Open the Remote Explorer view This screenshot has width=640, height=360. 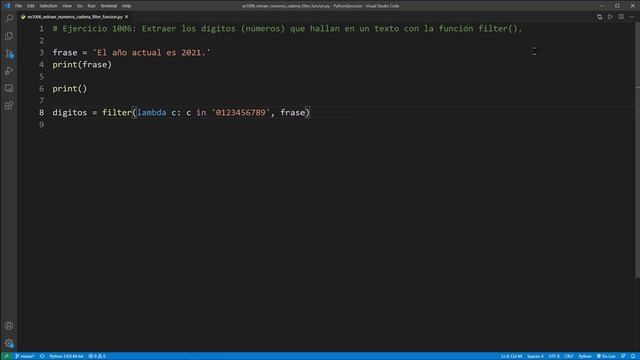click(x=9, y=88)
